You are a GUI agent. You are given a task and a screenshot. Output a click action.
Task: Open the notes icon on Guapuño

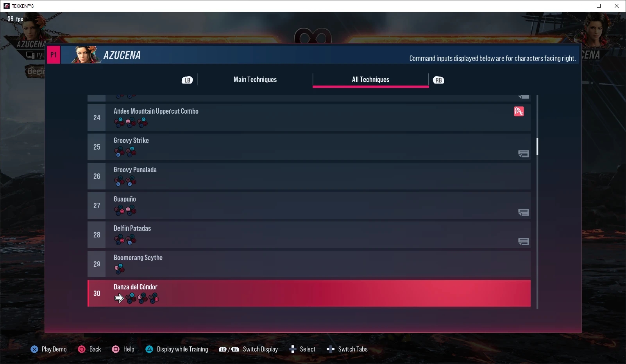pyautogui.click(x=524, y=212)
